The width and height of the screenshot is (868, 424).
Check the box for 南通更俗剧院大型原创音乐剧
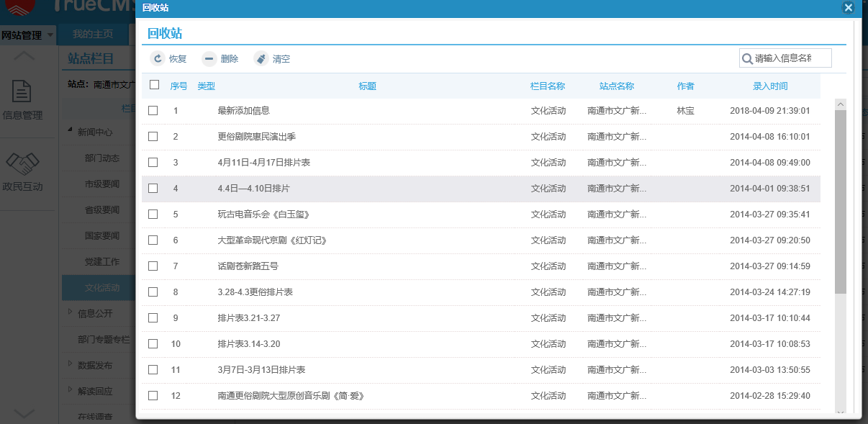(x=153, y=396)
